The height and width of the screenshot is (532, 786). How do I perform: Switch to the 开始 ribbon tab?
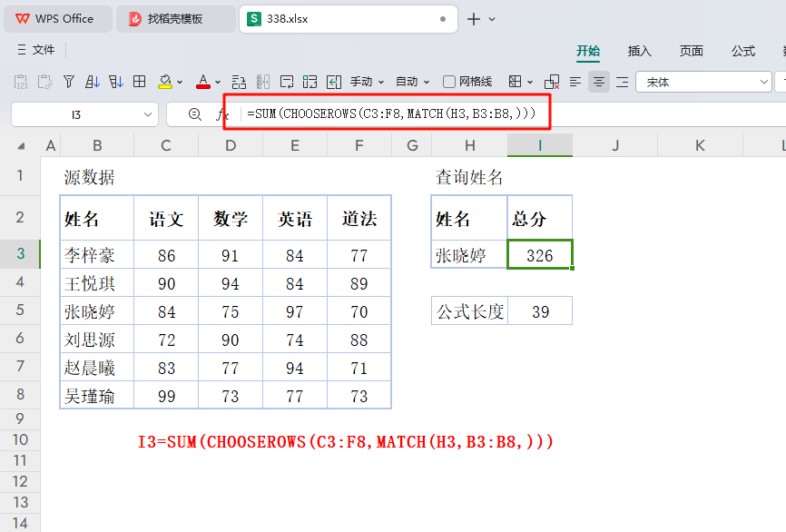pyautogui.click(x=588, y=51)
